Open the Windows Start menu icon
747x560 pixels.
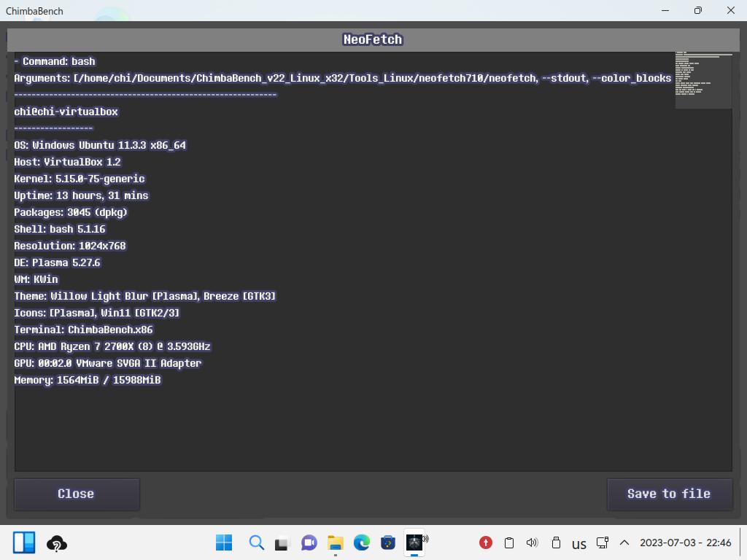[224, 542]
